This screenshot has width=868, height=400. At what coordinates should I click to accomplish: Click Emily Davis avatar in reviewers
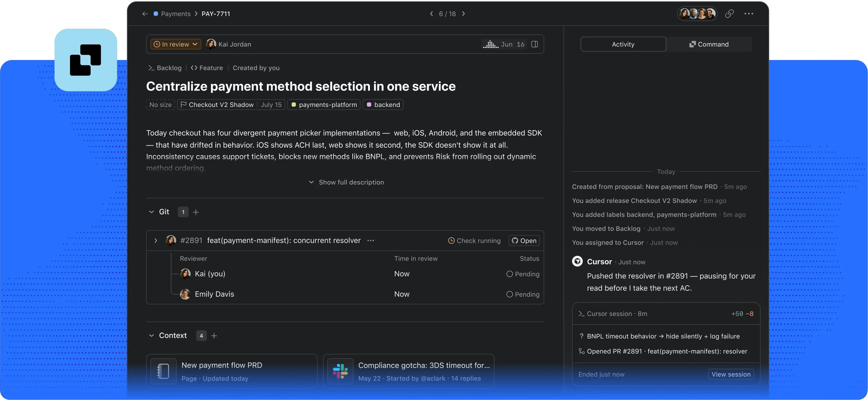pos(185,294)
